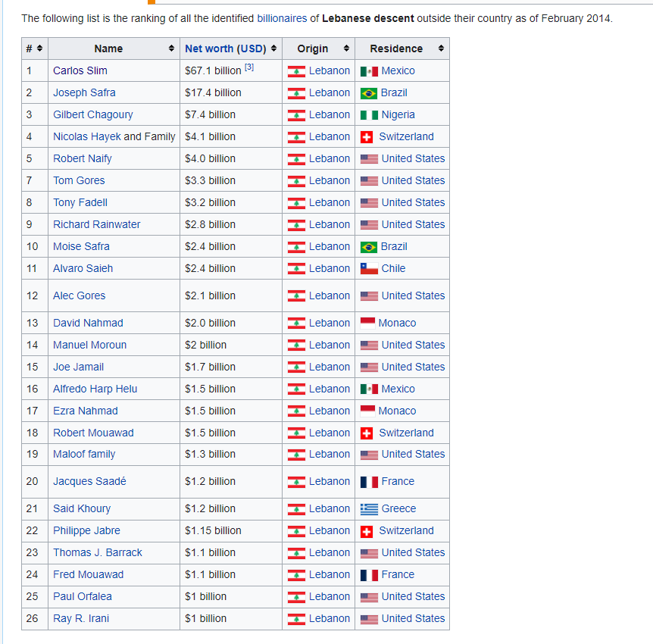Visit the Gilbert Chagoury article

(93, 114)
